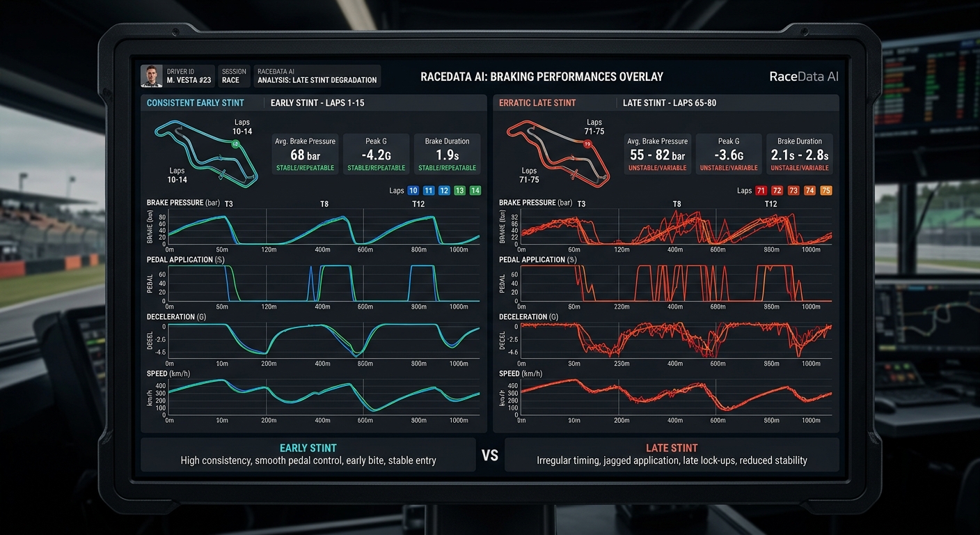This screenshot has height=535, width=980.
Task: Select the 1.9s Brake Duration card
Action: pos(447,154)
